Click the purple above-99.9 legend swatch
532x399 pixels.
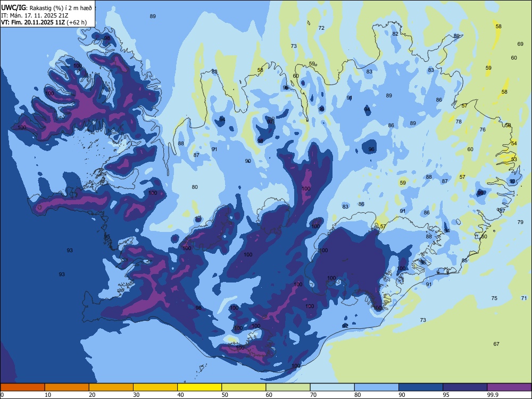509,387
